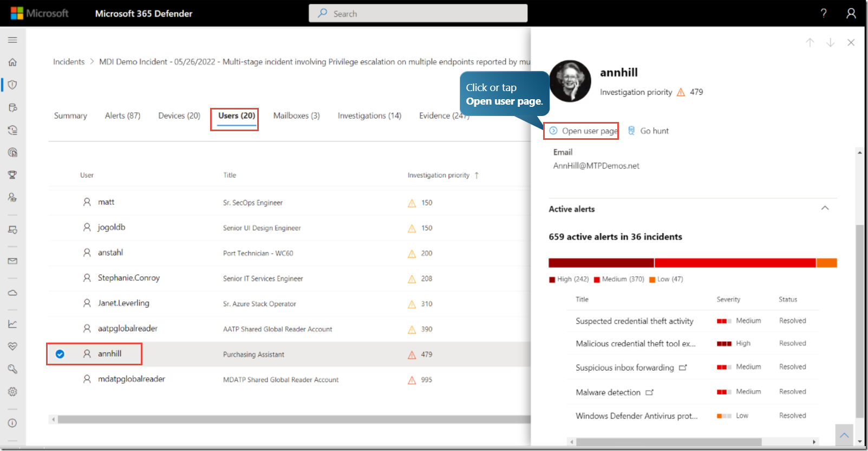The width and height of the screenshot is (868, 451).
Task: Go to Home in sidebar
Action: (x=12, y=62)
